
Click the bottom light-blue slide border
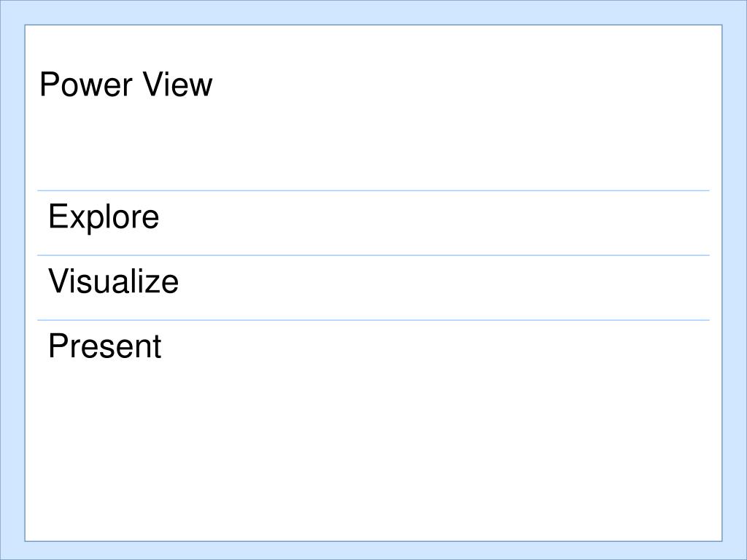[373, 551]
